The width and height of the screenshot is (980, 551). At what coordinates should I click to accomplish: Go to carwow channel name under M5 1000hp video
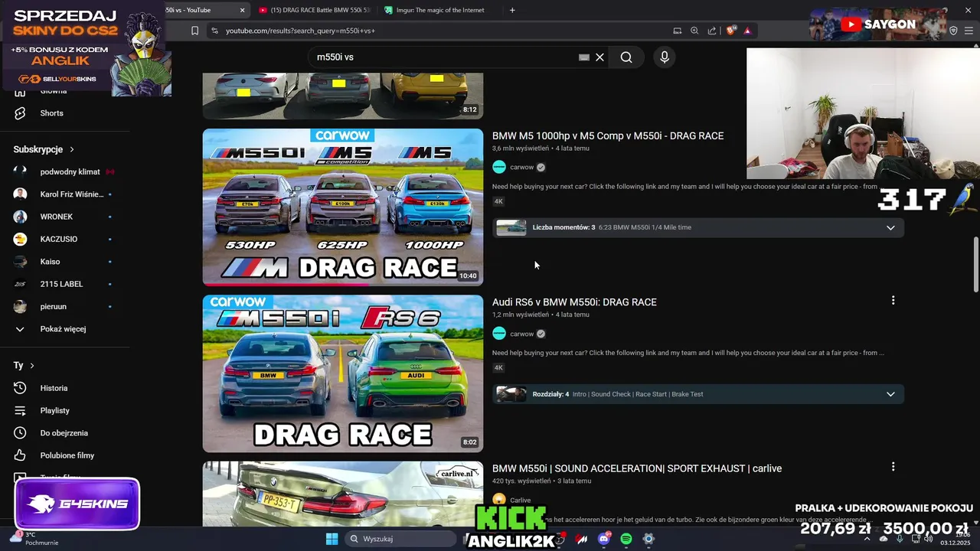pyautogui.click(x=521, y=167)
